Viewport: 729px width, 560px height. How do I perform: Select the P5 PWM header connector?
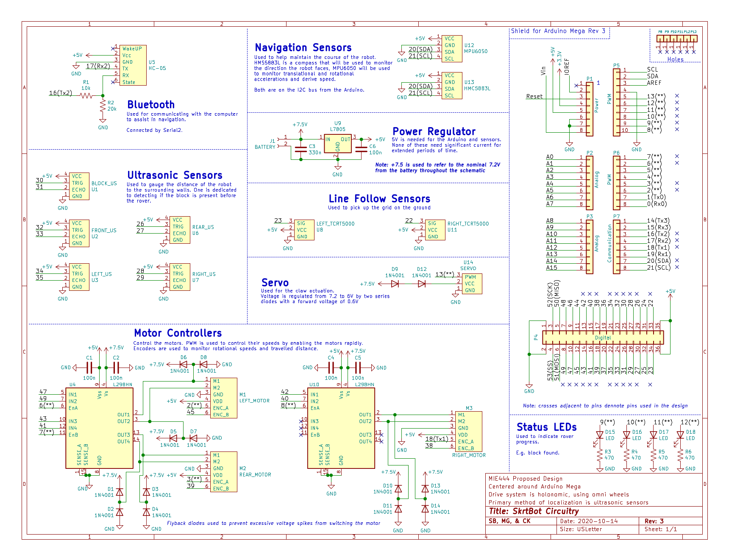coord(617,102)
